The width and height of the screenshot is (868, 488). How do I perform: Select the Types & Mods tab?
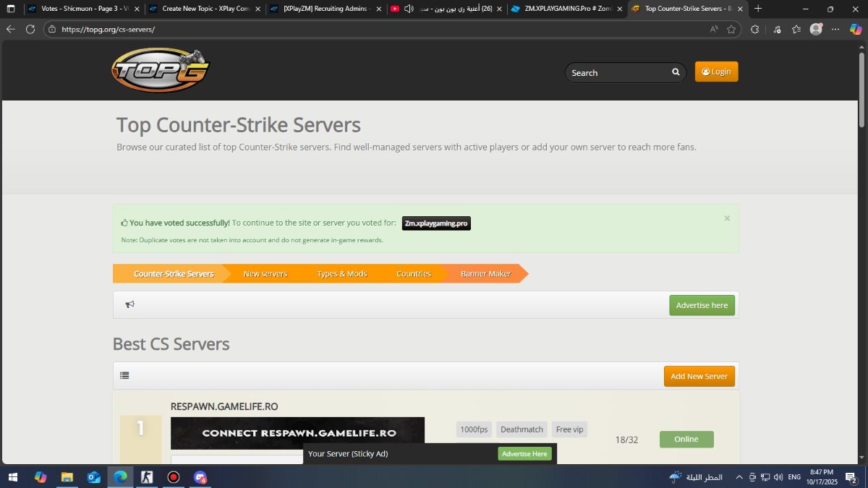pyautogui.click(x=341, y=274)
